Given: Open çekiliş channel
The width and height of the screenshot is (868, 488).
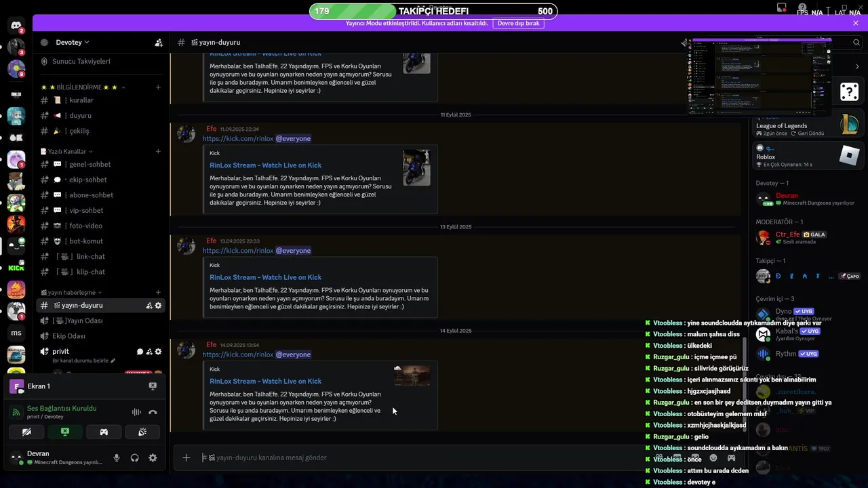Looking at the screenshot, I should (102, 131).
